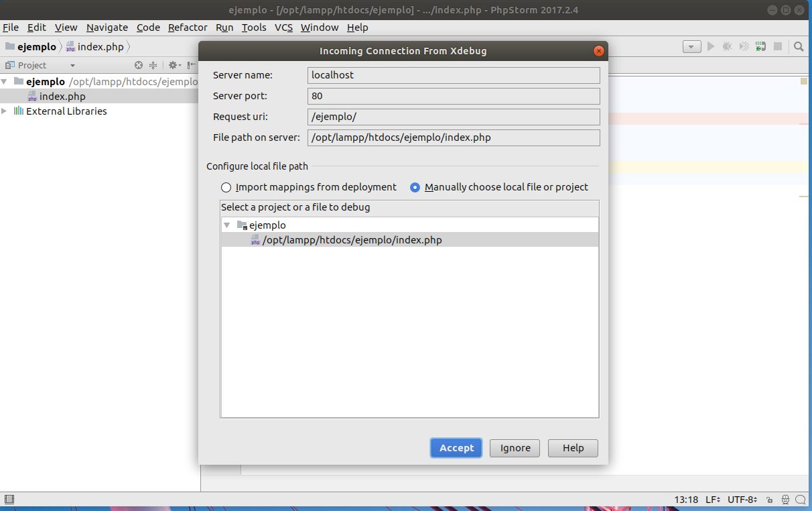This screenshot has width=812, height=511.
Task: Toggle the file write-protection lock in status bar
Action: coord(769,500)
